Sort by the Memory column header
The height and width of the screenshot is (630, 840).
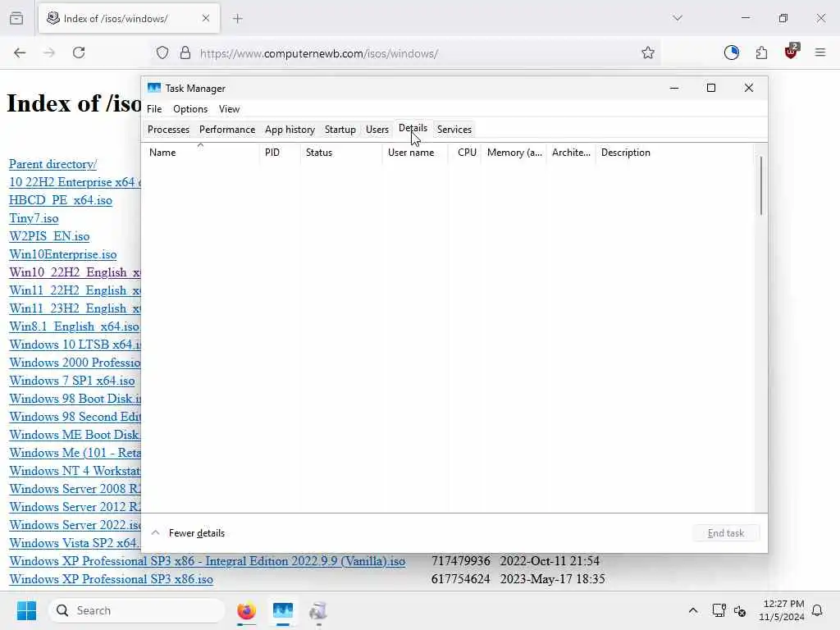coord(514,152)
